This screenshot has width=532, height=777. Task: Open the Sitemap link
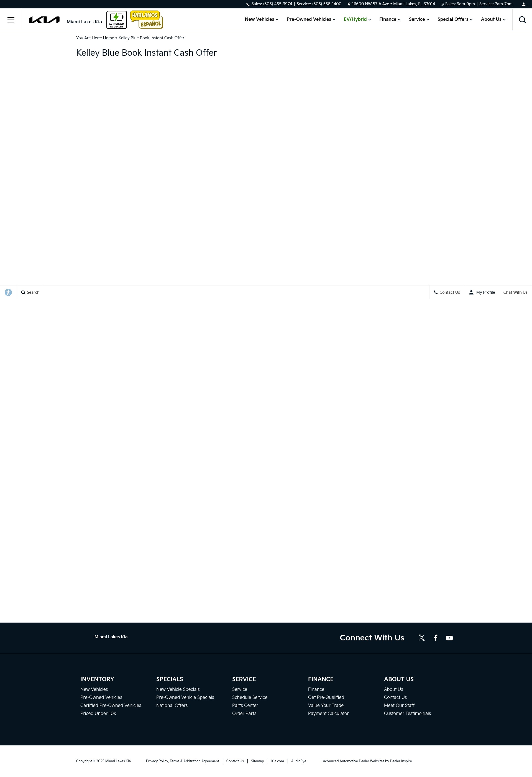tap(257, 761)
